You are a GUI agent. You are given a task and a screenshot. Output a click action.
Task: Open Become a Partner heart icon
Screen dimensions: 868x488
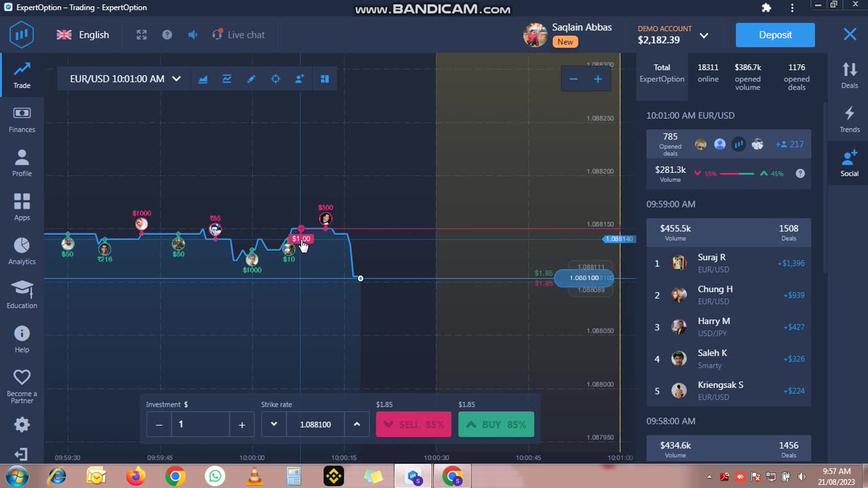tap(22, 377)
